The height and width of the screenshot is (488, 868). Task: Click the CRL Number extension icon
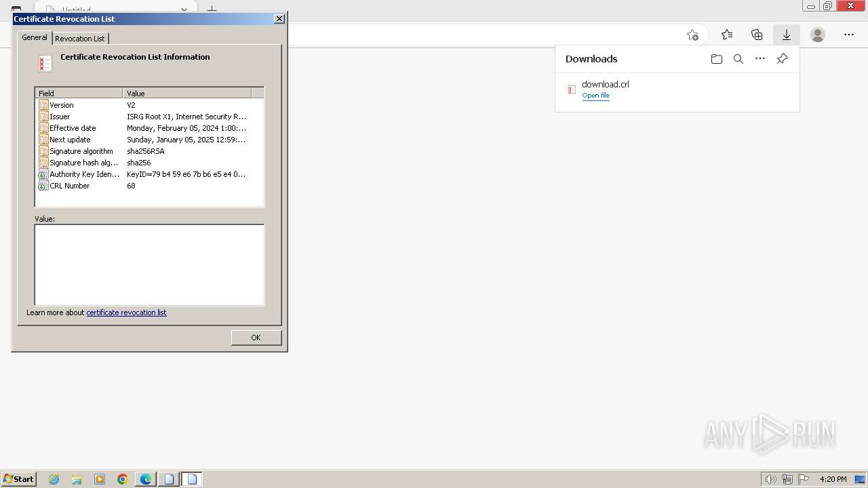click(43, 186)
